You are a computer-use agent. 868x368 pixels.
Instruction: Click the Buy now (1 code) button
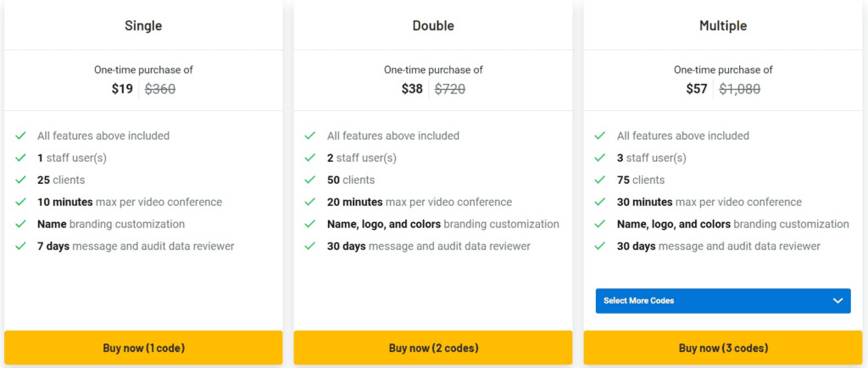pos(143,348)
